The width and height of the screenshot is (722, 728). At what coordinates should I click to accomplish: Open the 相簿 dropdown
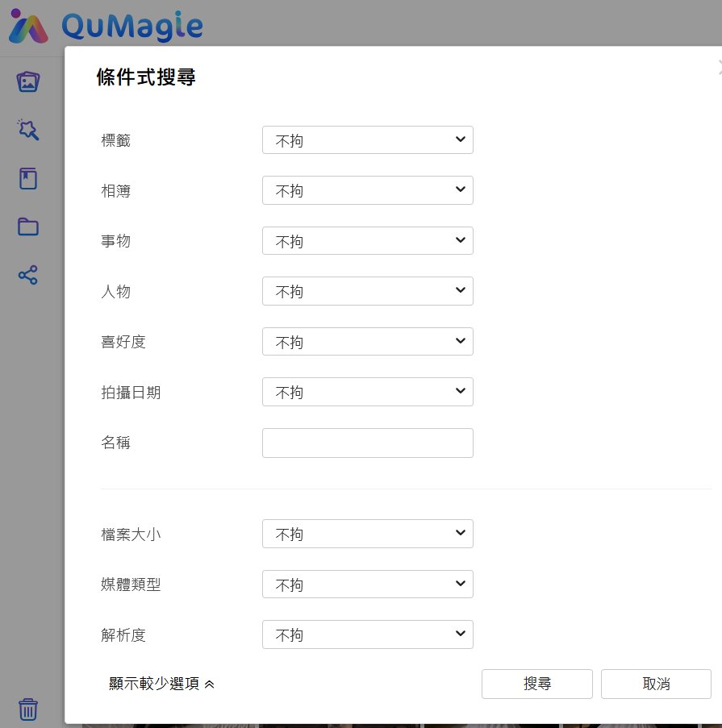[x=367, y=190]
